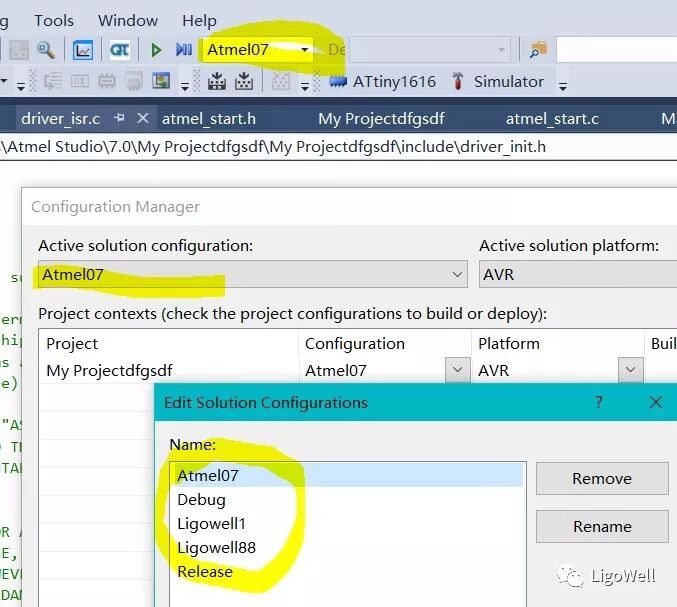Open the project Platform AVR dropdown arrow
The width and height of the screenshot is (677, 607).
point(630,370)
